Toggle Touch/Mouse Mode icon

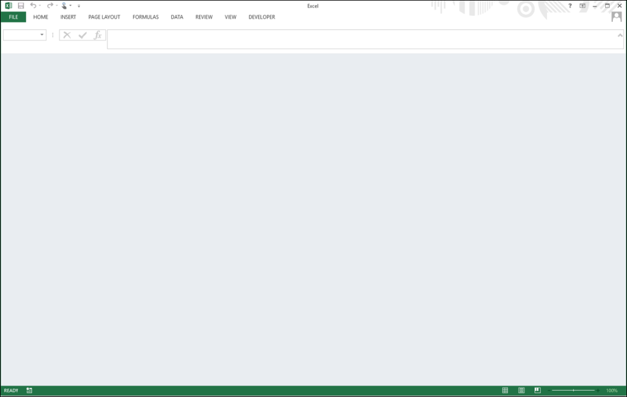point(64,6)
